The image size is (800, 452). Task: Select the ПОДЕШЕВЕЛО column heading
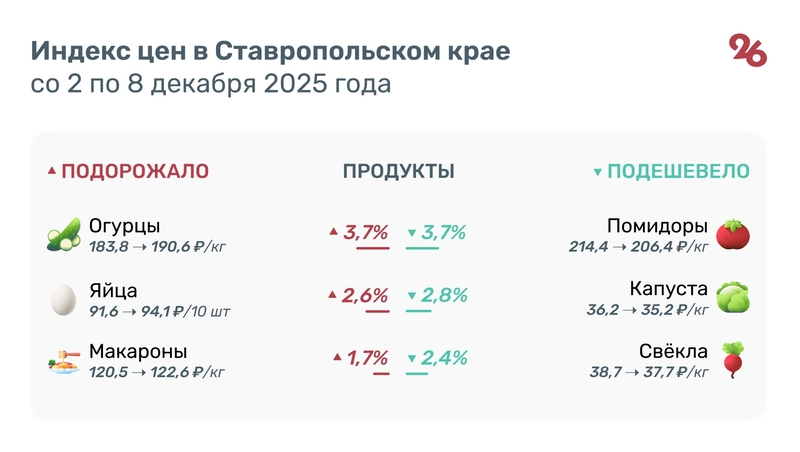(678, 171)
